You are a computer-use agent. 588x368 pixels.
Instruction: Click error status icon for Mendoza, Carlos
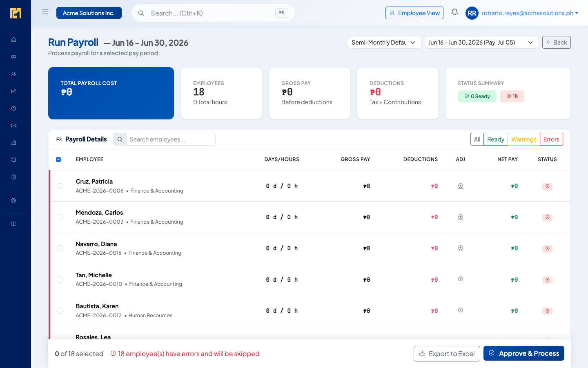coord(548,218)
